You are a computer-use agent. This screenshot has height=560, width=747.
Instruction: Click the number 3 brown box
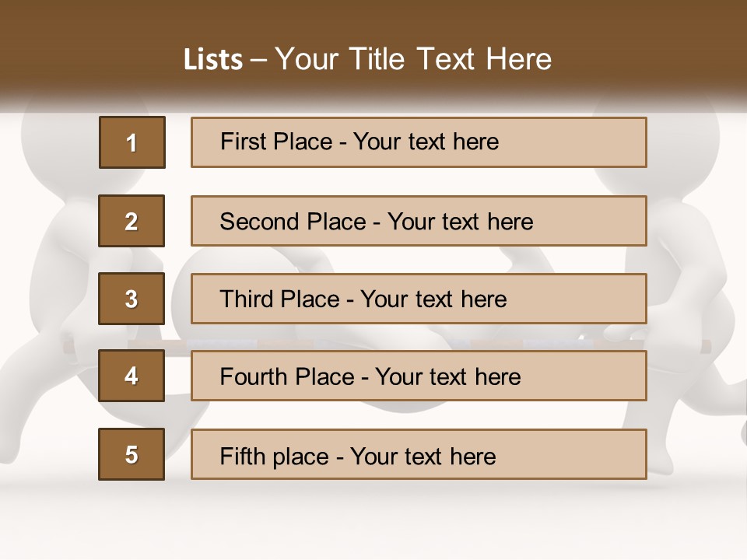click(132, 299)
